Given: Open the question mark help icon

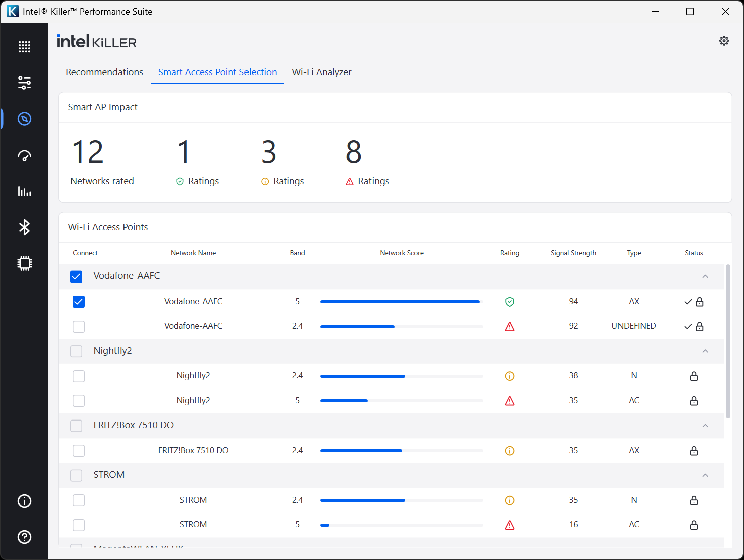Looking at the screenshot, I should coord(24,537).
